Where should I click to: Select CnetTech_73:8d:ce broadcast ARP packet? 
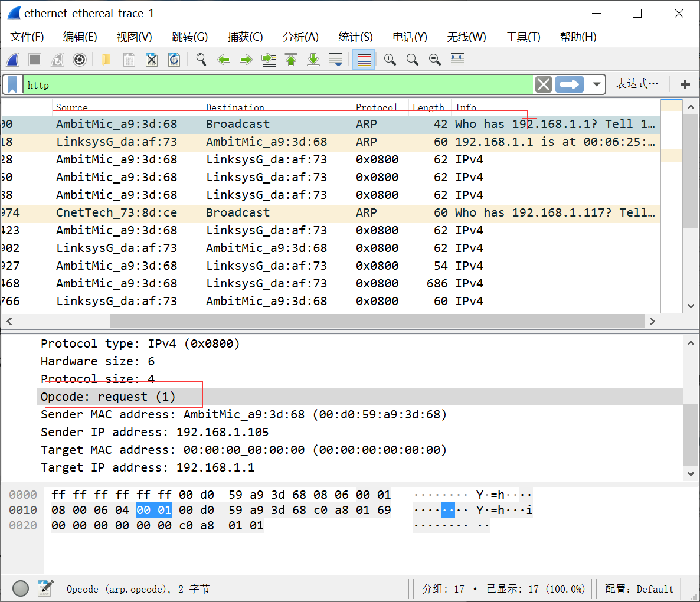[331, 213]
